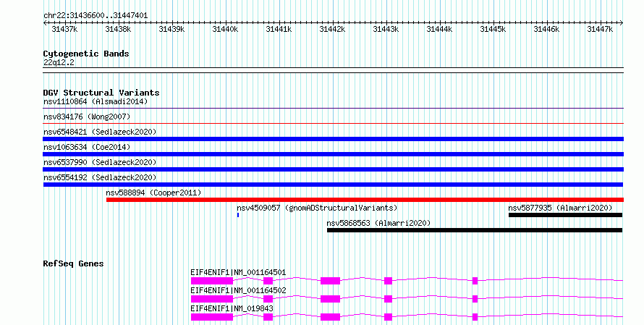Open variant nsv6537990 (Sedlazeck2020) label
The height and width of the screenshot is (325, 644).
click(100, 162)
